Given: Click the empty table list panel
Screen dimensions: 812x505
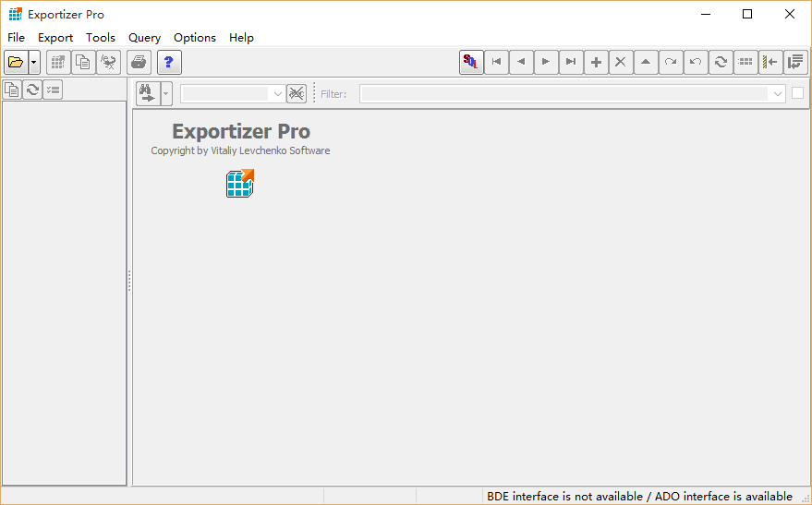Looking at the screenshot, I should click(x=65, y=293).
